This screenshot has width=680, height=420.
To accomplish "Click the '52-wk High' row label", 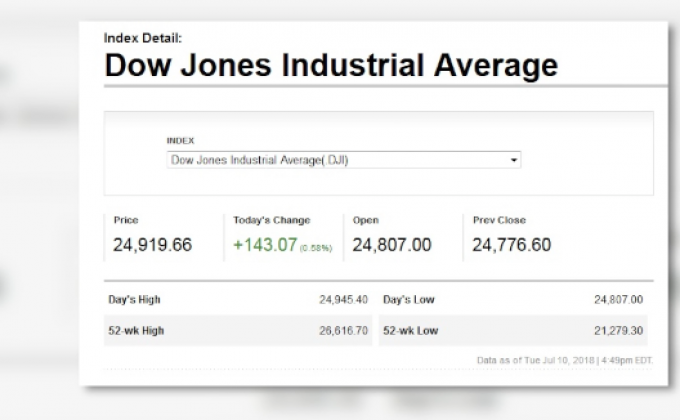I will 135,328.
